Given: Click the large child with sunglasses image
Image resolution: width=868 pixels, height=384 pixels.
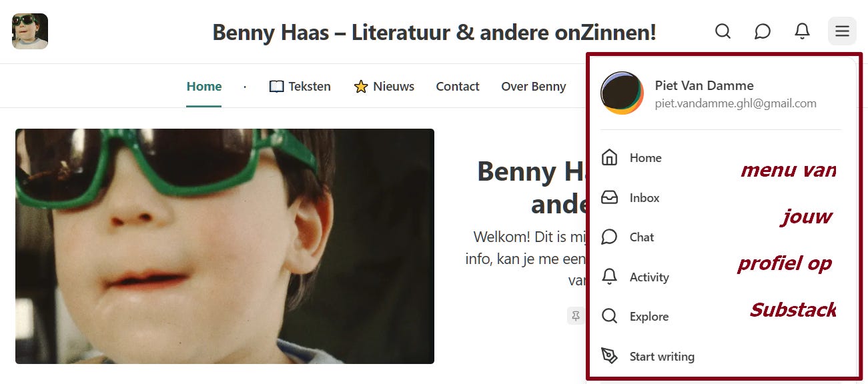Looking at the screenshot, I should click(x=225, y=246).
